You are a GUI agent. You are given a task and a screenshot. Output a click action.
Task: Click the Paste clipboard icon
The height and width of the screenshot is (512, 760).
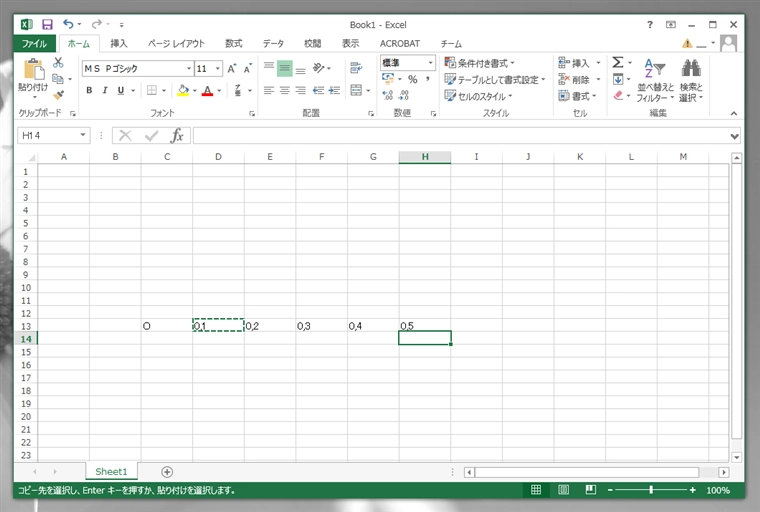point(33,69)
